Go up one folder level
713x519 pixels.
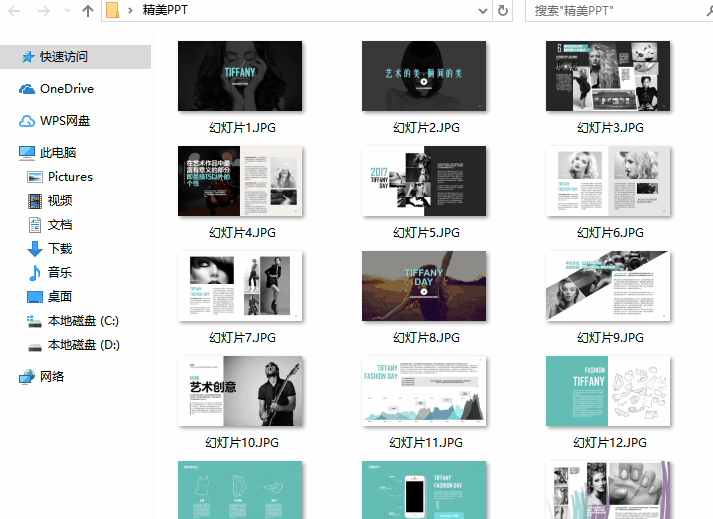coord(87,10)
